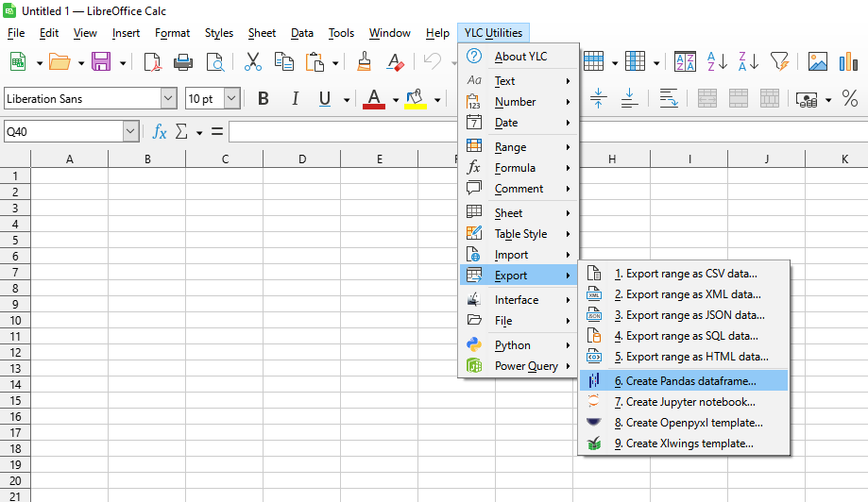Open the Python submenu in YLC Utilities
This screenshot has height=502, width=868.
pos(512,345)
